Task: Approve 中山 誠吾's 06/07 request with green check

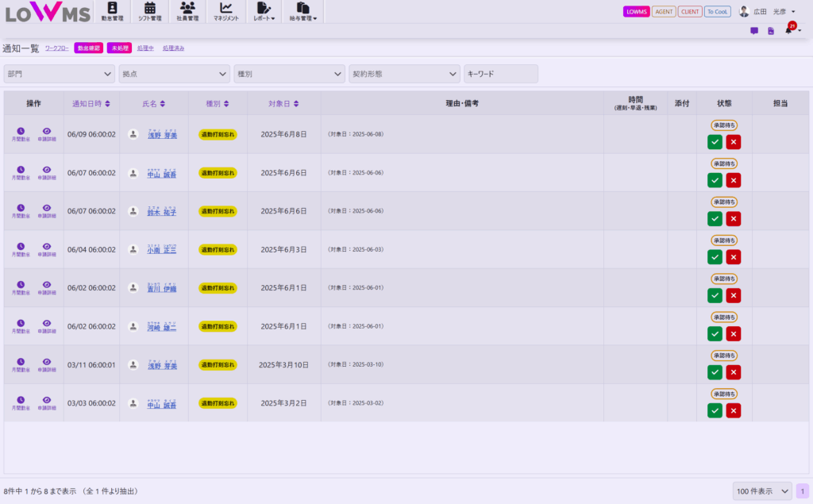Action: (x=715, y=180)
